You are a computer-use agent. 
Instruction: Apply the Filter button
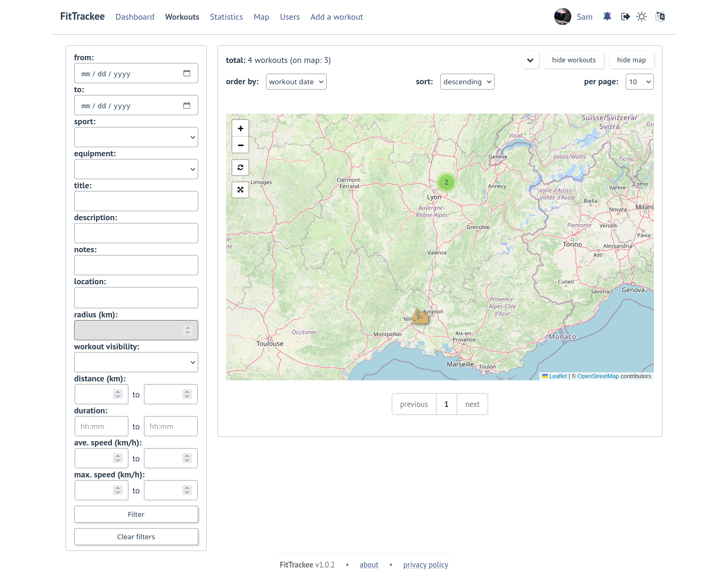[136, 514]
